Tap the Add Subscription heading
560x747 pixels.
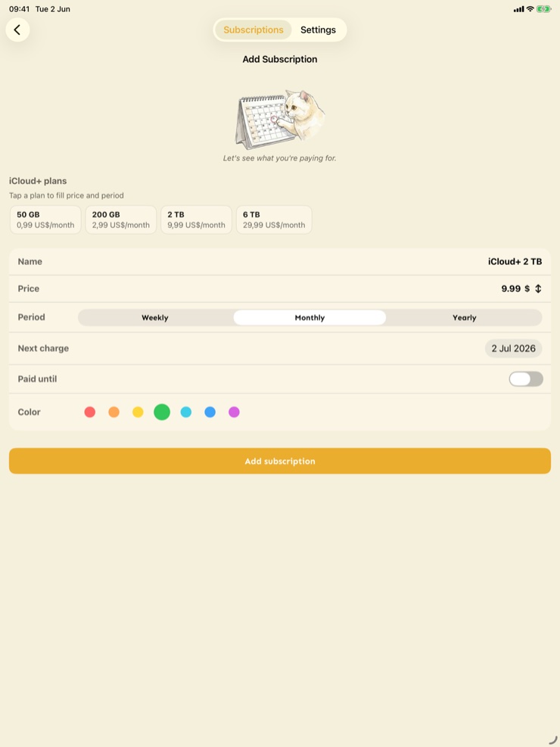[280, 60]
